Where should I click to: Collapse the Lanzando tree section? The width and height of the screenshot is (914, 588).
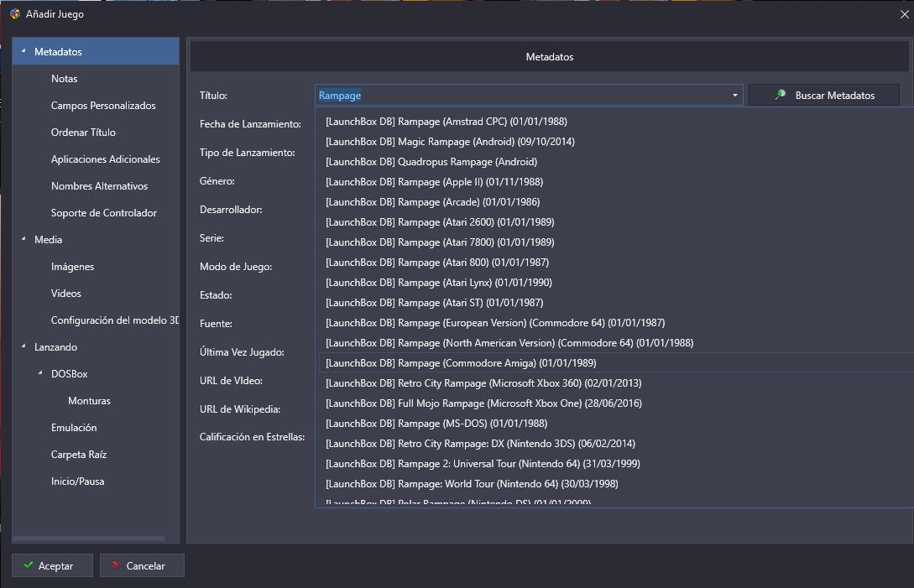pyautogui.click(x=24, y=346)
